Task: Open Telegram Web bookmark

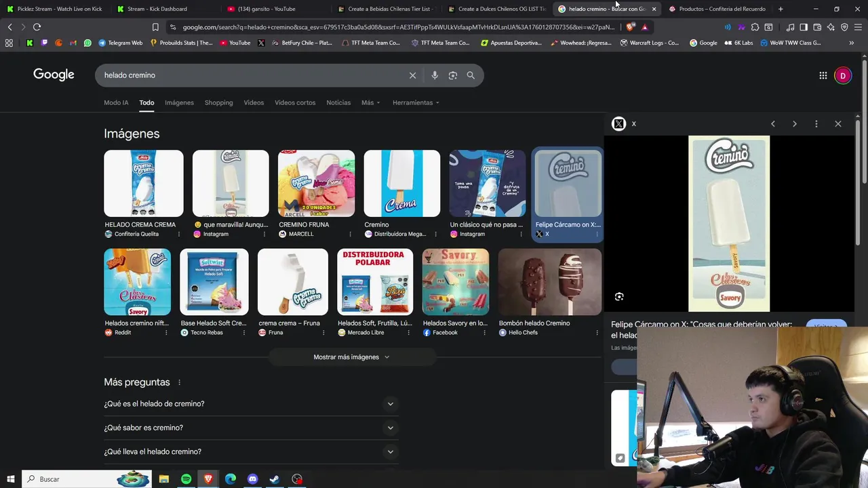Action: [121, 43]
